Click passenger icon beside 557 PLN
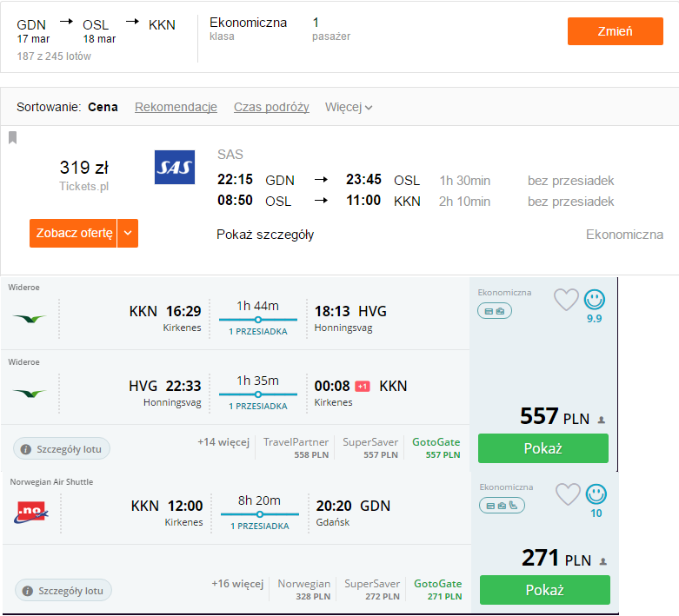 pyautogui.click(x=601, y=420)
